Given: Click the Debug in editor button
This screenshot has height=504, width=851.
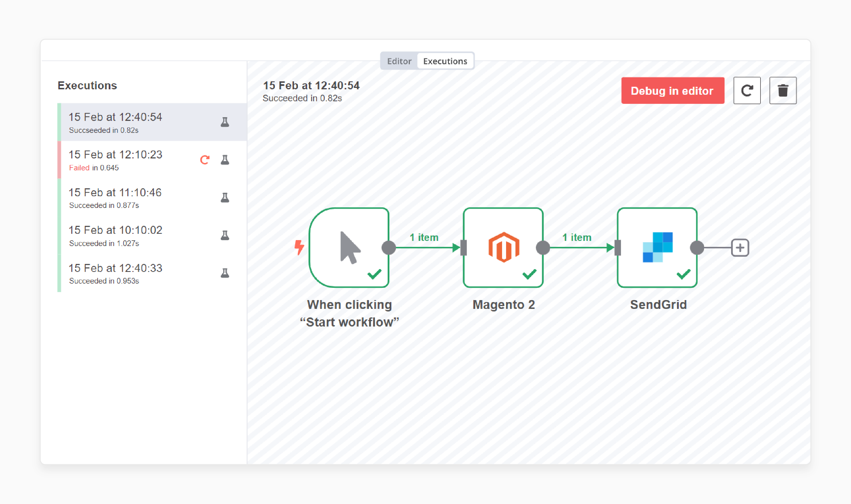Looking at the screenshot, I should (673, 91).
